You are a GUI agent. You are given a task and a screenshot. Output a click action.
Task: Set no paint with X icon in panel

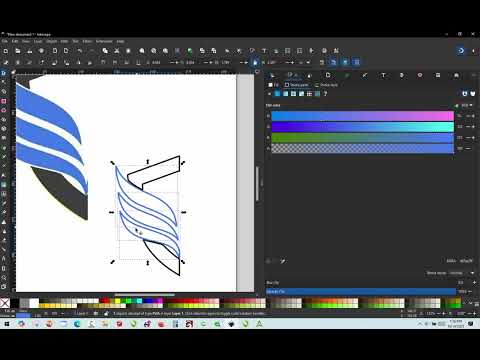269,94
